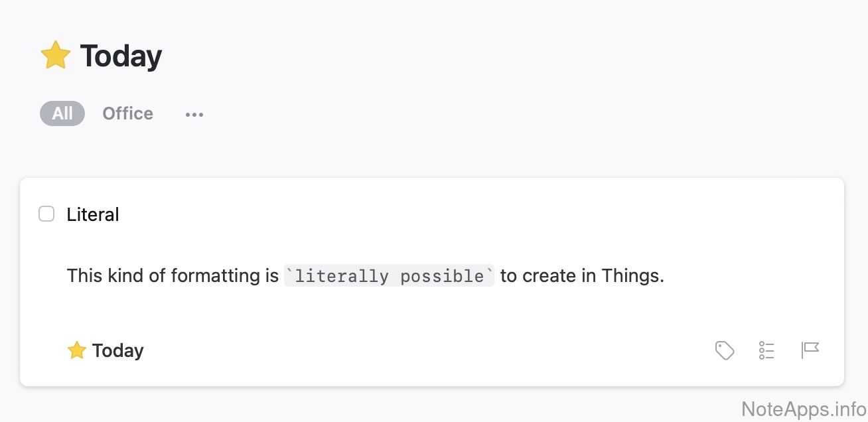The width and height of the screenshot is (868, 422).
Task: Open the additional filters via the three dots
Action: click(194, 114)
